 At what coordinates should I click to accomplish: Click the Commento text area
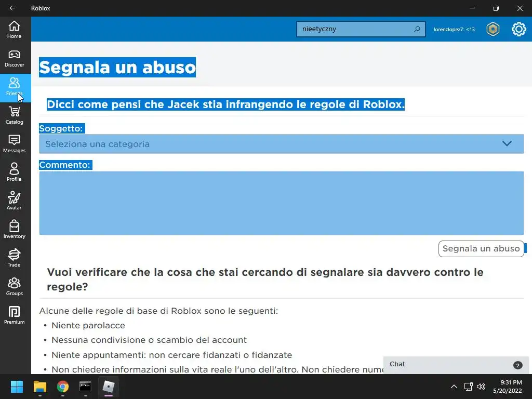pos(281,203)
